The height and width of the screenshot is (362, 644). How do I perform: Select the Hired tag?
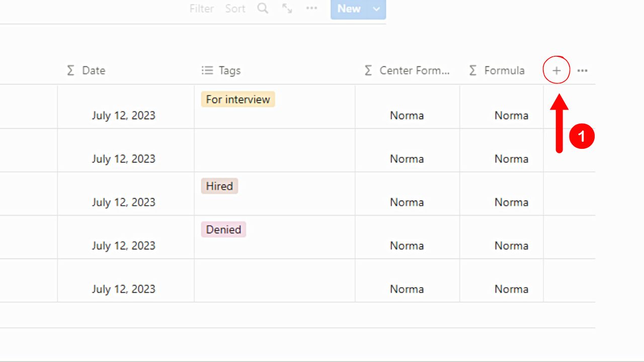click(x=219, y=186)
